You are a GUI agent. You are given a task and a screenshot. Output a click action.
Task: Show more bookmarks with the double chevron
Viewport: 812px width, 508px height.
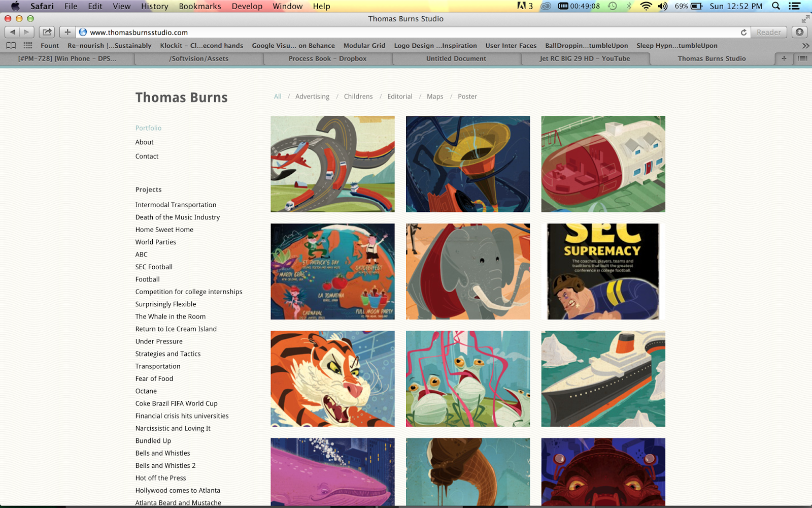coord(805,46)
